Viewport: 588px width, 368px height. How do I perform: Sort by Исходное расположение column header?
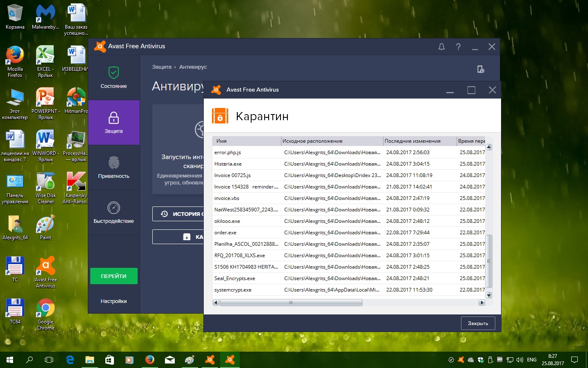pyautogui.click(x=332, y=141)
